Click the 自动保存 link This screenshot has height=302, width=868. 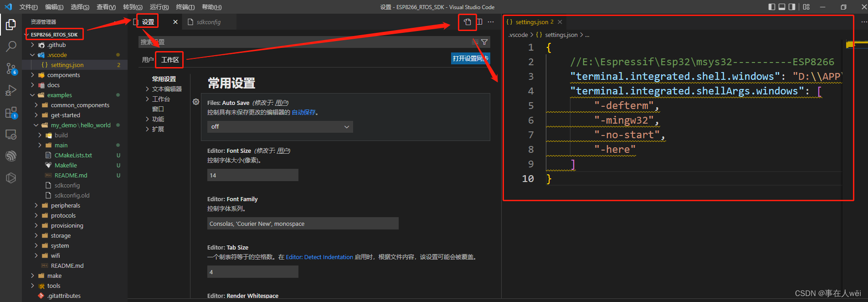(x=303, y=112)
